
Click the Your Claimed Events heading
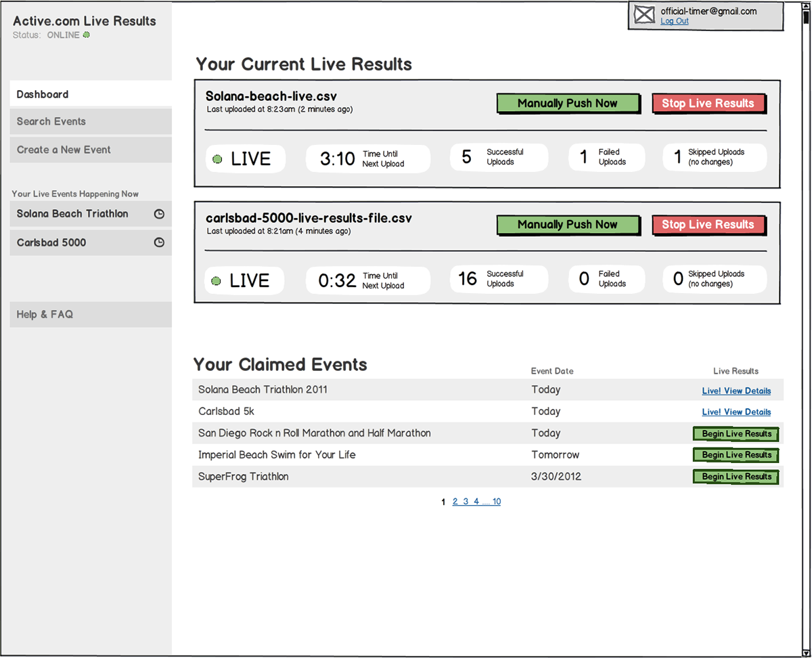280,365
